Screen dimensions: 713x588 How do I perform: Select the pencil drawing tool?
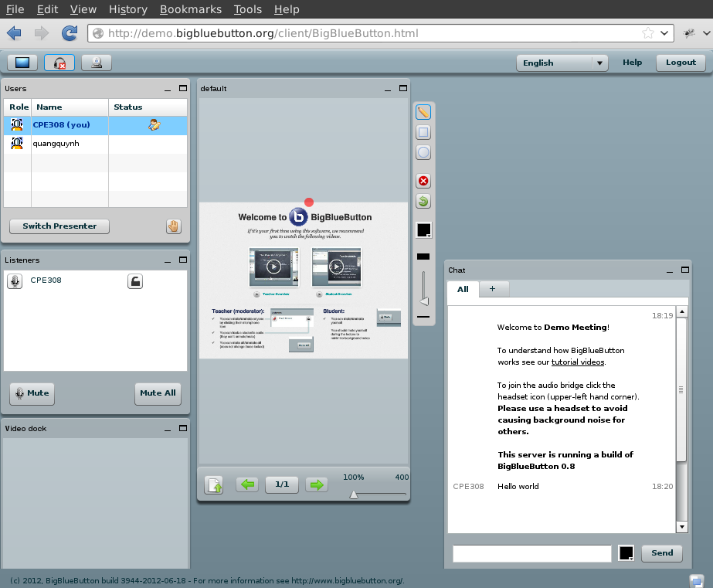[423, 113]
